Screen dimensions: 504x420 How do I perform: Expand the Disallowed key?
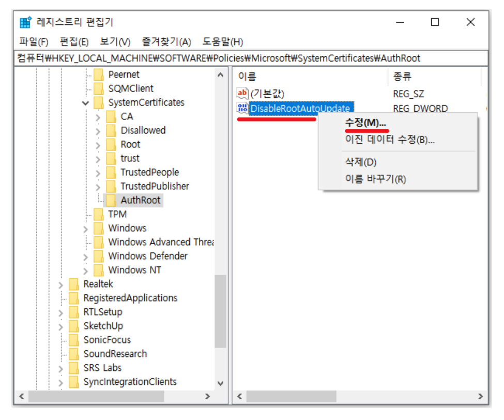[x=98, y=131]
